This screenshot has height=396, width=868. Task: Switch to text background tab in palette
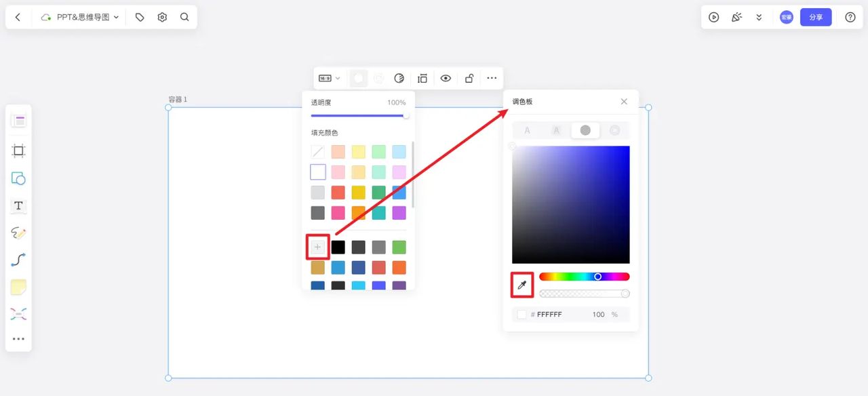(556, 130)
